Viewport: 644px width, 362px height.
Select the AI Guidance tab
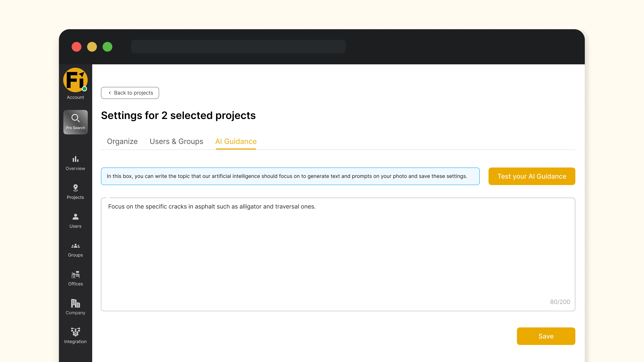click(236, 142)
